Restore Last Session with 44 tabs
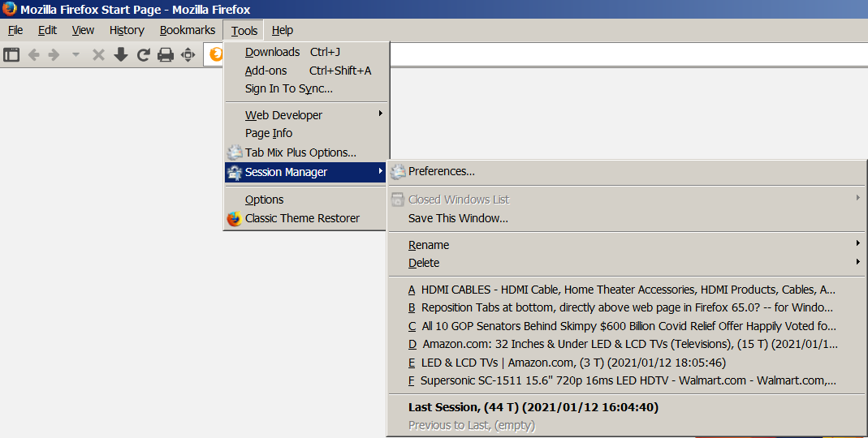Viewport: 868px width, 438px height. click(x=627, y=407)
